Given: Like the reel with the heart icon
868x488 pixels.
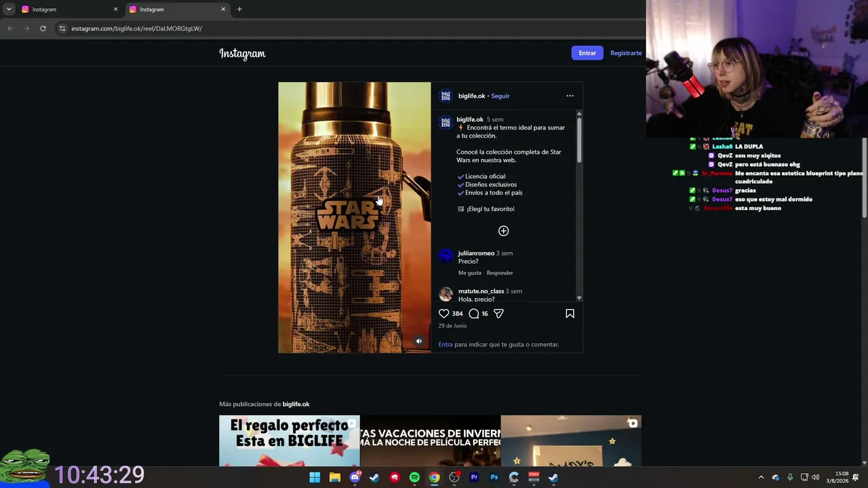Looking at the screenshot, I should pos(444,314).
